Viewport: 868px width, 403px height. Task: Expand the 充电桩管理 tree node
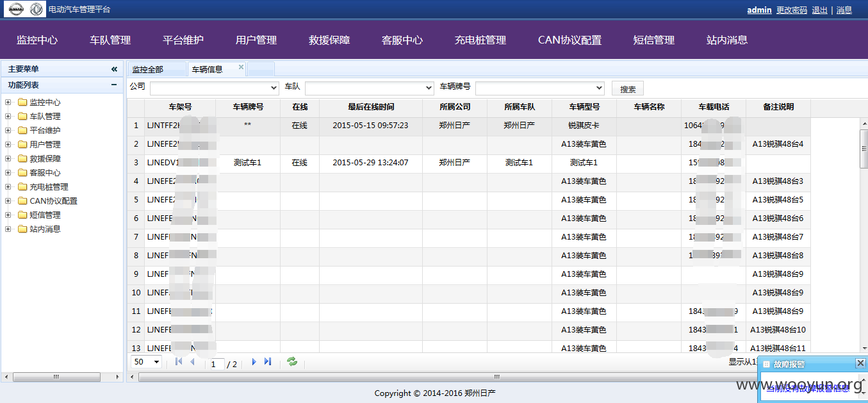coord(8,186)
